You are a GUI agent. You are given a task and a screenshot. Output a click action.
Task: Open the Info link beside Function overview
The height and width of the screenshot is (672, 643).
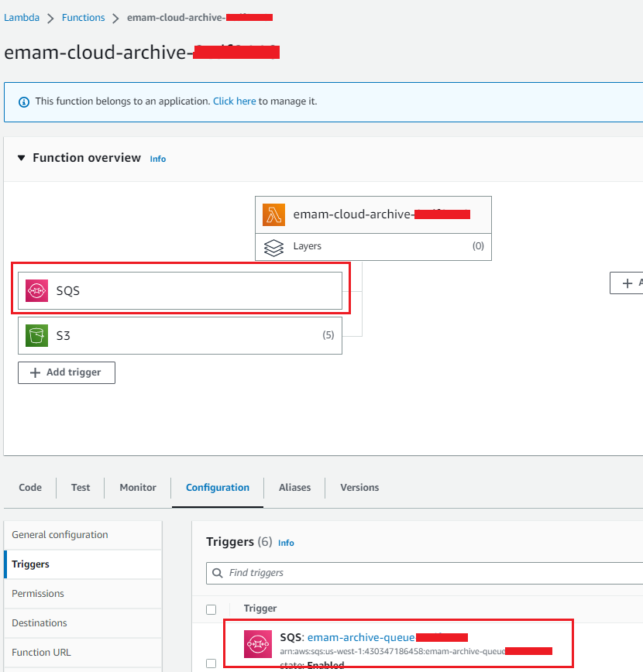[158, 159]
